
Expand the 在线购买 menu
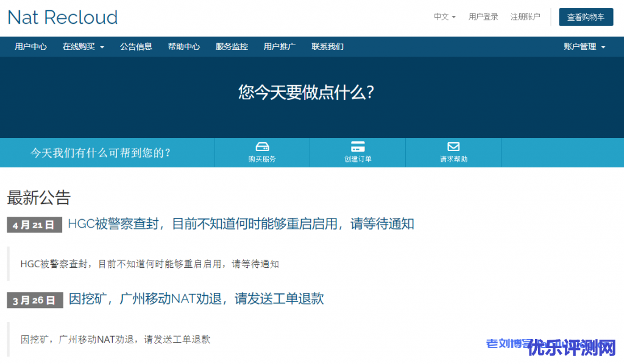83,47
